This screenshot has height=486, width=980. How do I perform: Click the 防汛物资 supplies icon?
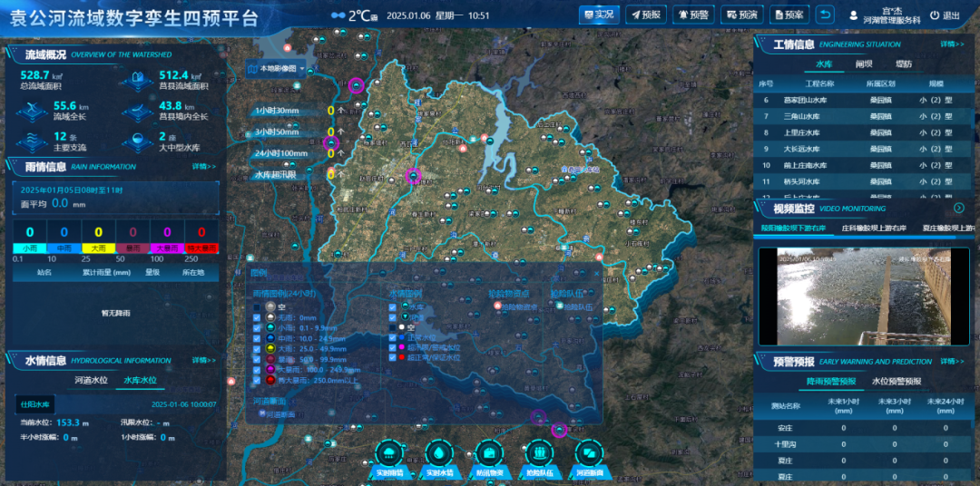pos(489,452)
